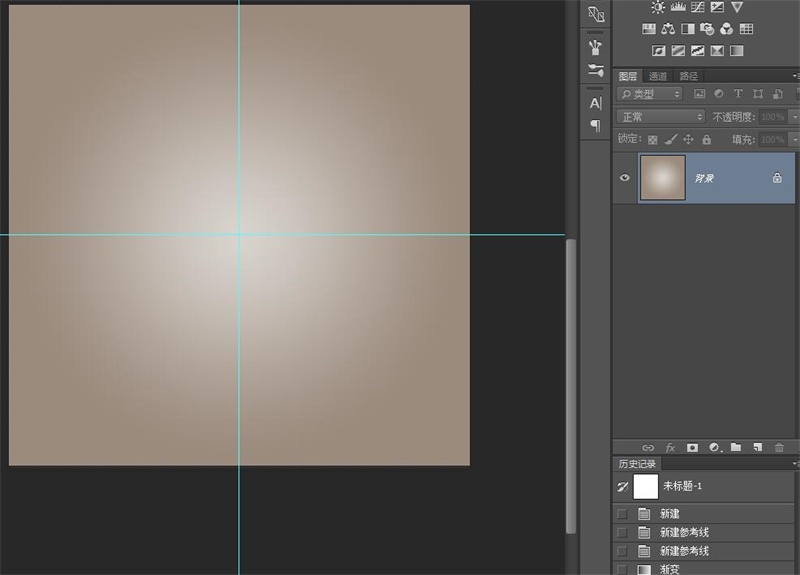800x575 pixels.
Task: Select the 渐变 history state
Action: (704, 568)
